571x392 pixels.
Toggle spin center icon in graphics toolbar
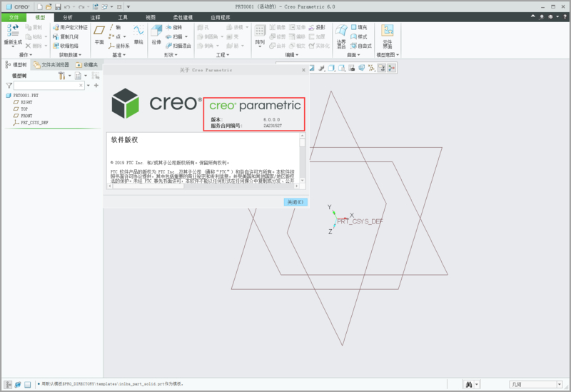pyautogui.click(x=391, y=68)
